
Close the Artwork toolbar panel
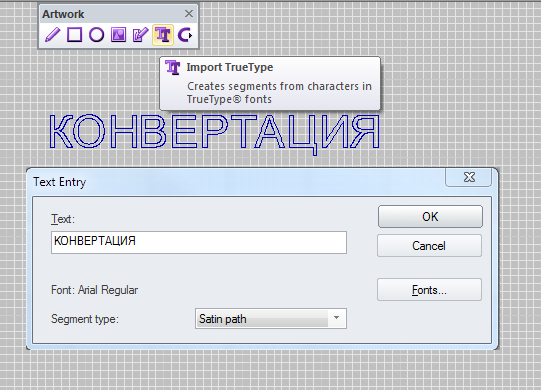[x=189, y=14]
